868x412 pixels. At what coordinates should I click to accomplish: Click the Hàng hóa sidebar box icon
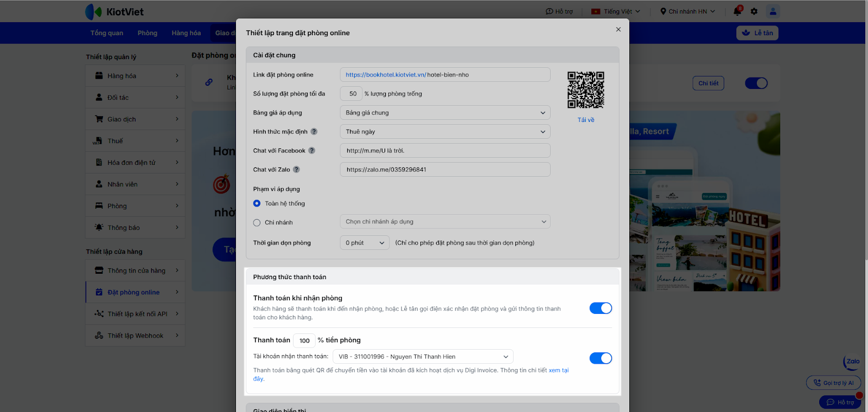[x=99, y=76]
